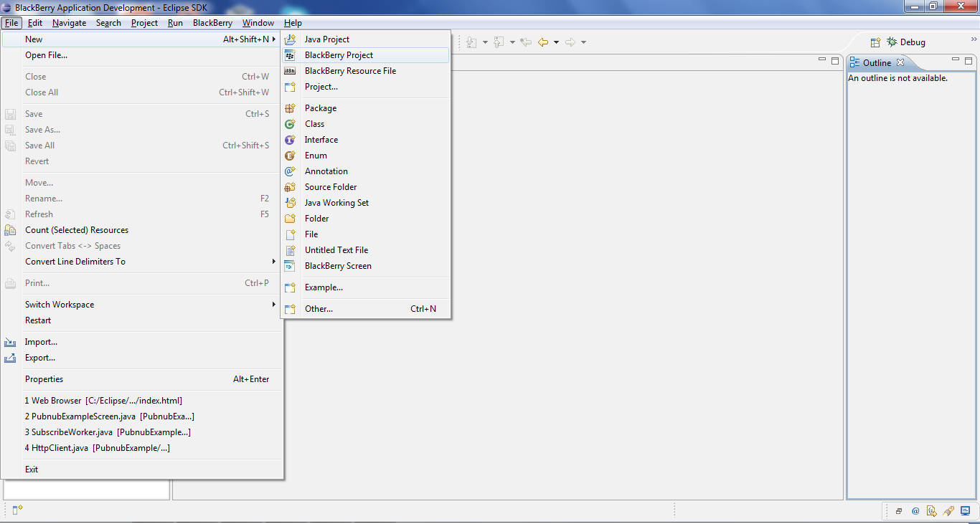This screenshot has height=524, width=980.
Task: Create a new Enum
Action: (x=315, y=155)
